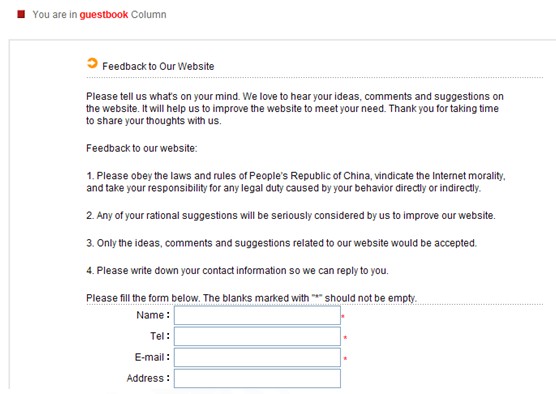556x394 pixels.
Task: Click the red square bullet icon
Action: point(21,14)
